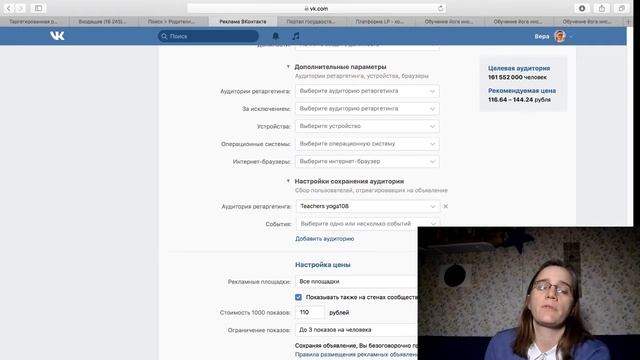The height and width of the screenshot is (360, 640).
Task: Open Правила размещения рекламных объявлений link
Action: [356, 355]
